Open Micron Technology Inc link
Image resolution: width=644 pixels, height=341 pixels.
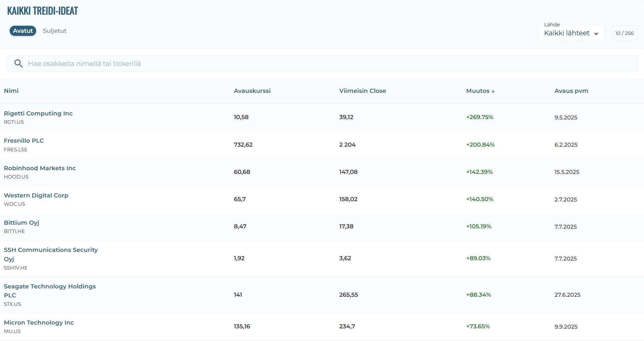[x=39, y=322]
